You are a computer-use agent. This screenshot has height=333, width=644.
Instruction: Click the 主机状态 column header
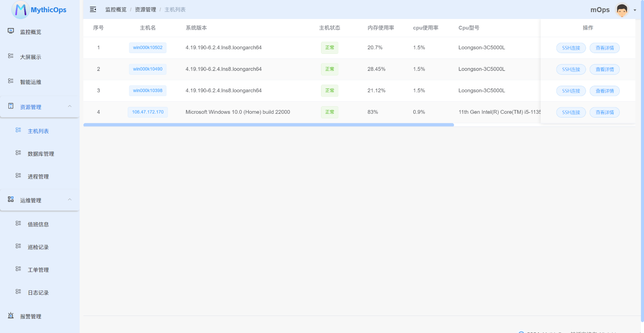330,28
